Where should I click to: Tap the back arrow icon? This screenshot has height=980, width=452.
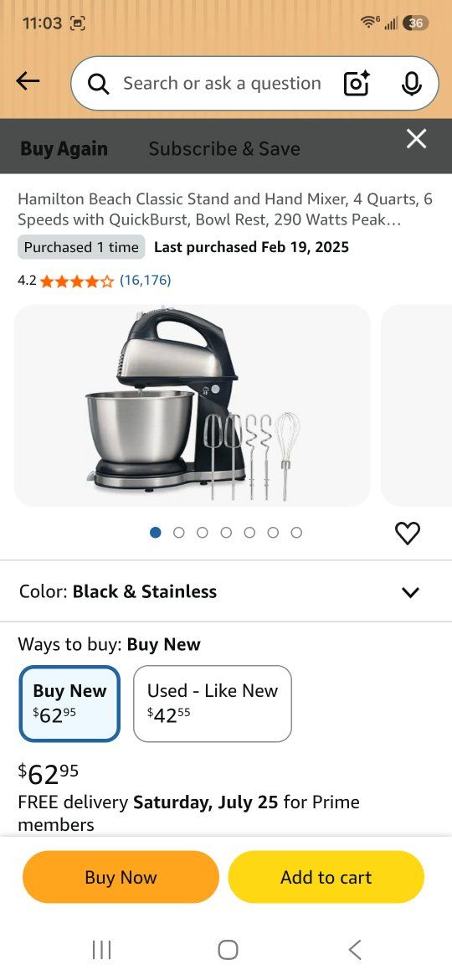tap(28, 80)
